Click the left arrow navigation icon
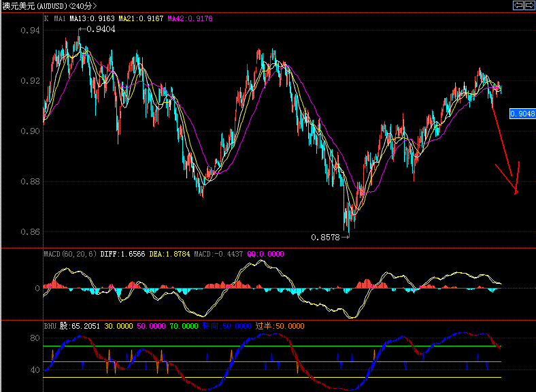The image size is (536, 392). point(518,6)
